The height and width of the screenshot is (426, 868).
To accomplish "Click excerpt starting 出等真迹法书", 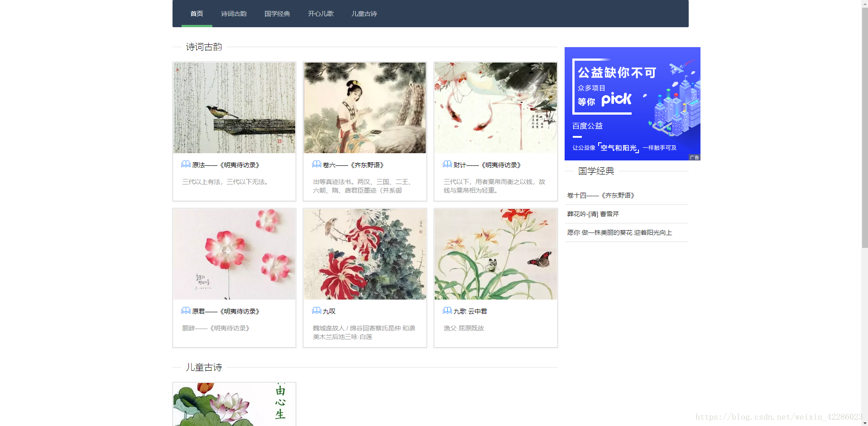I will (x=363, y=186).
